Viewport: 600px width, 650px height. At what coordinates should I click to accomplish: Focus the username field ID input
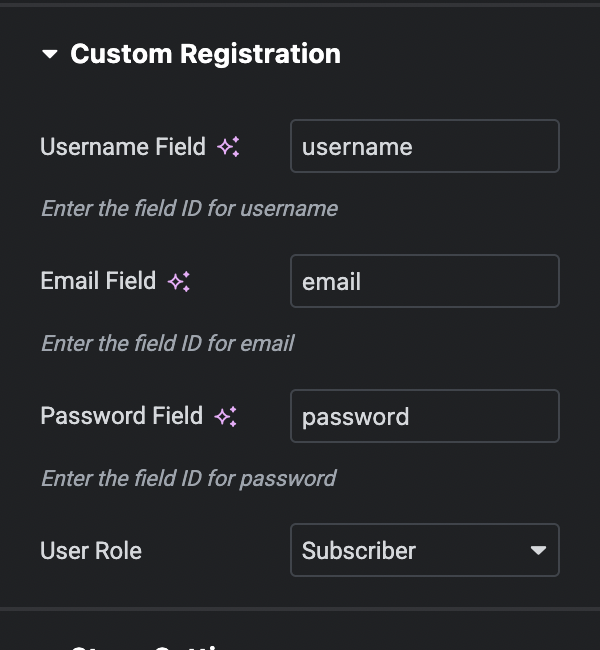click(x=424, y=146)
